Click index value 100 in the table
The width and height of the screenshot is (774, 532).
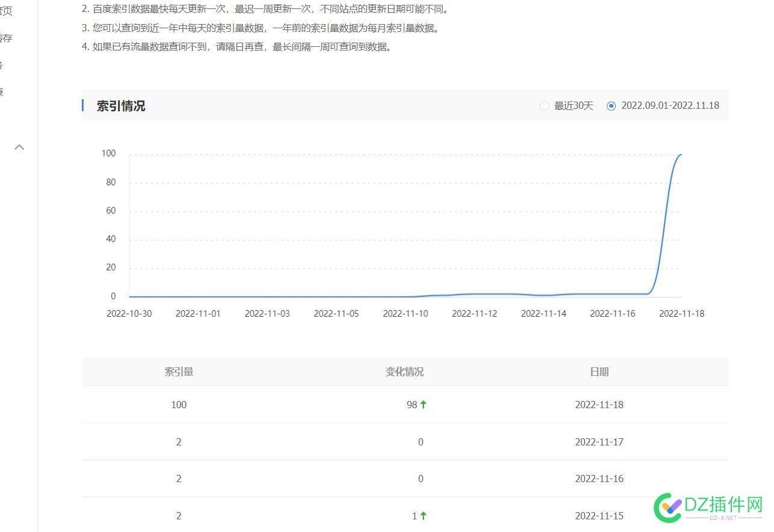[x=179, y=405]
